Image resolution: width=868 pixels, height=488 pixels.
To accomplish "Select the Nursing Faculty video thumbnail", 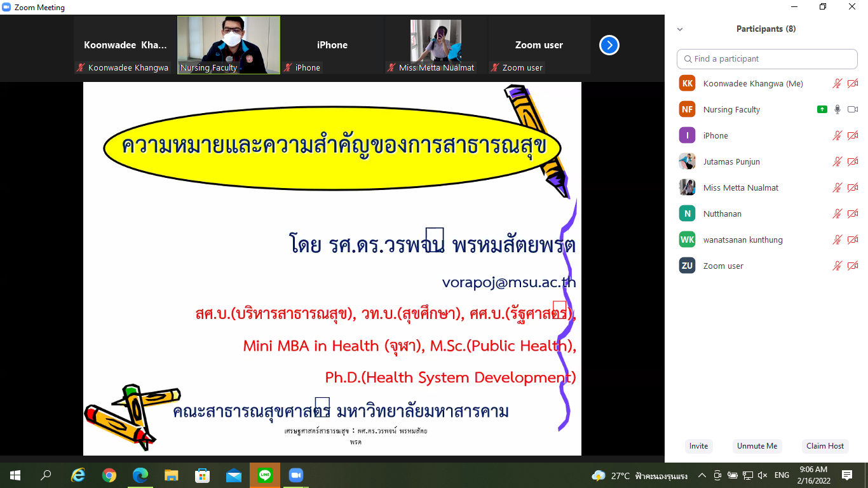I will [x=228, y=45].
